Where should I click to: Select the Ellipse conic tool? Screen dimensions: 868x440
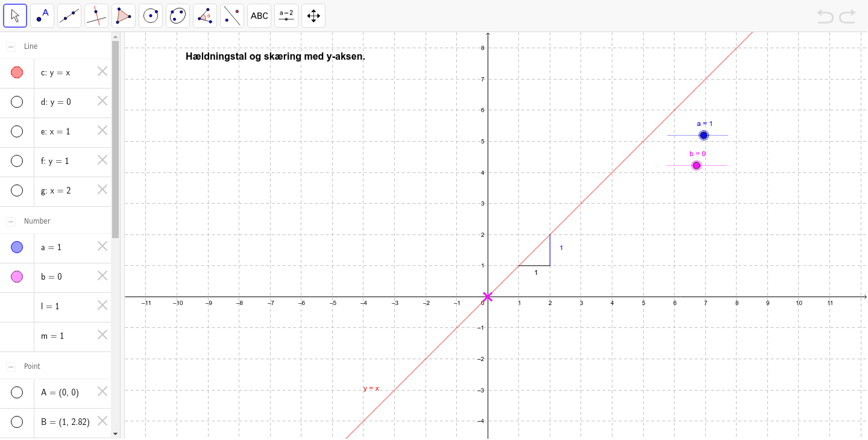[x=178, y=16]
